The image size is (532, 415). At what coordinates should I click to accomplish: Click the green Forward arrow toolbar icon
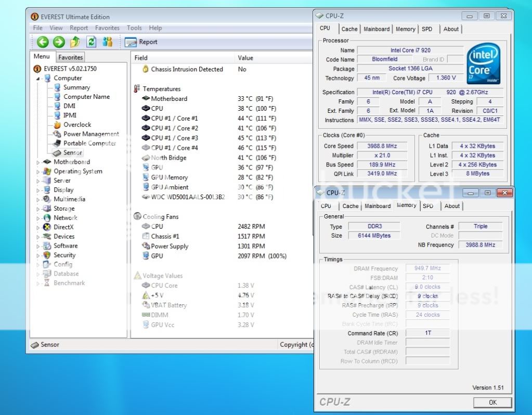[59, 42]
